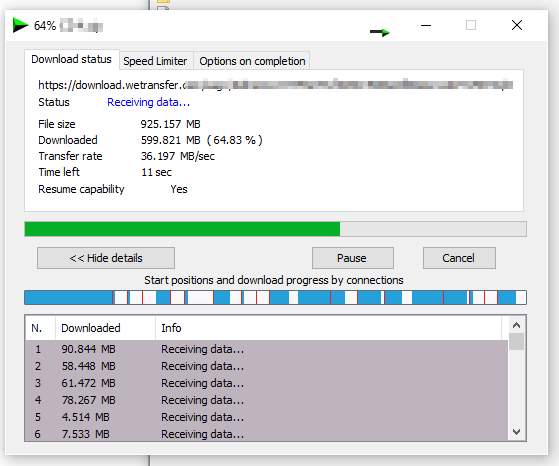Pause the current download
559x466 pixels.
click(353, 258)
